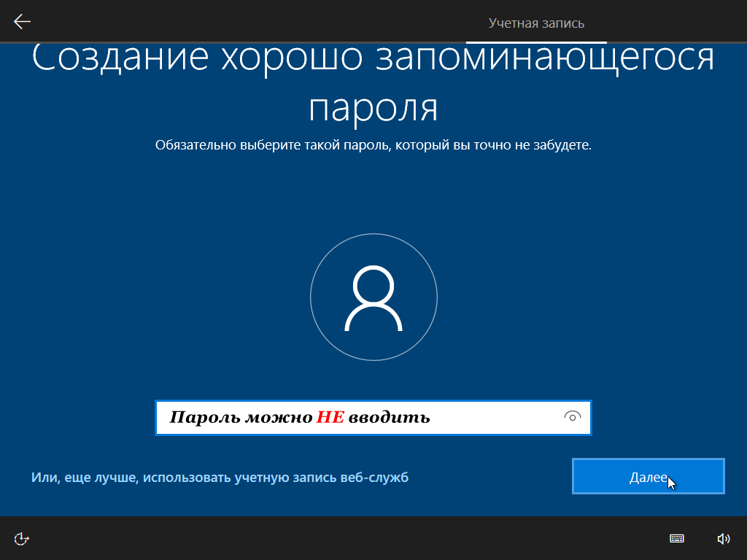Click the word вводить in password box
The width and height of the screenshot is (747, 560).
click(389, 418)
